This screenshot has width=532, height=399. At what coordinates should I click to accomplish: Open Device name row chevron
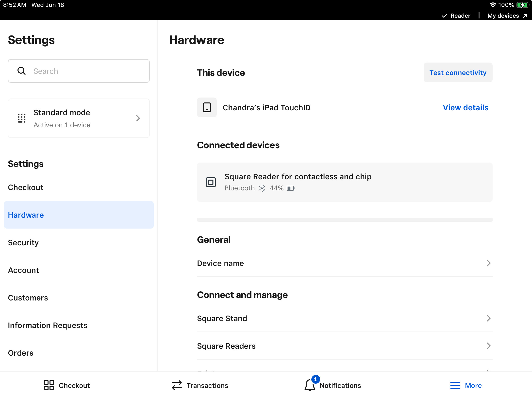tap(489, 263)
